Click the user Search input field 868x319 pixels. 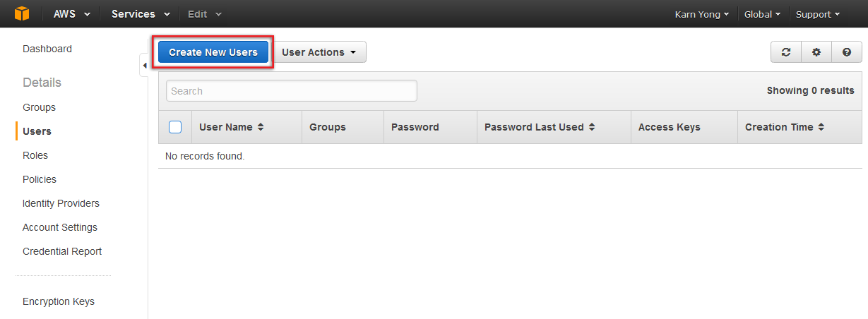point(291,91)
